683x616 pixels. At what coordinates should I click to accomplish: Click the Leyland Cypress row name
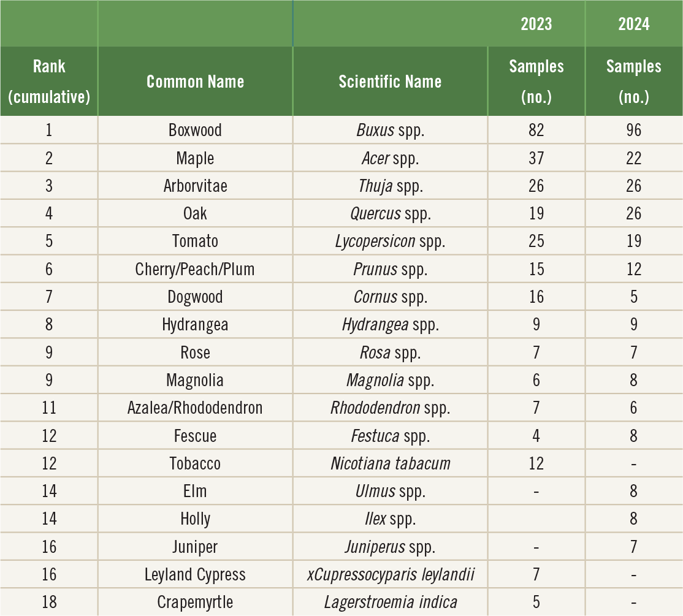click(195, 575)
